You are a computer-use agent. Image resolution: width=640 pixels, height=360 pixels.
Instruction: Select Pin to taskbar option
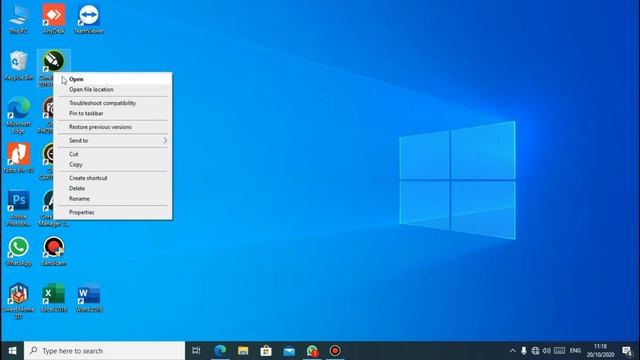click(113, 113)
